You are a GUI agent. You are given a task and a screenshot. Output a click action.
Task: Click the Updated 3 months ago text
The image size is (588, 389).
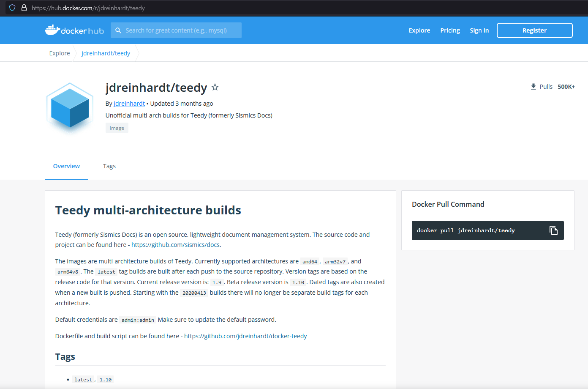tap(182, 104)
